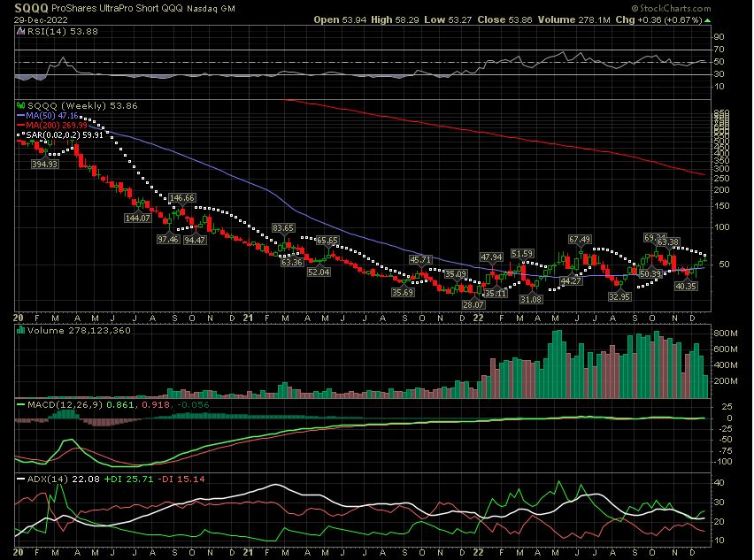Click the MA(50) 47.16 legend entry
Screen dimensions: 754x560
click(52, 116)
